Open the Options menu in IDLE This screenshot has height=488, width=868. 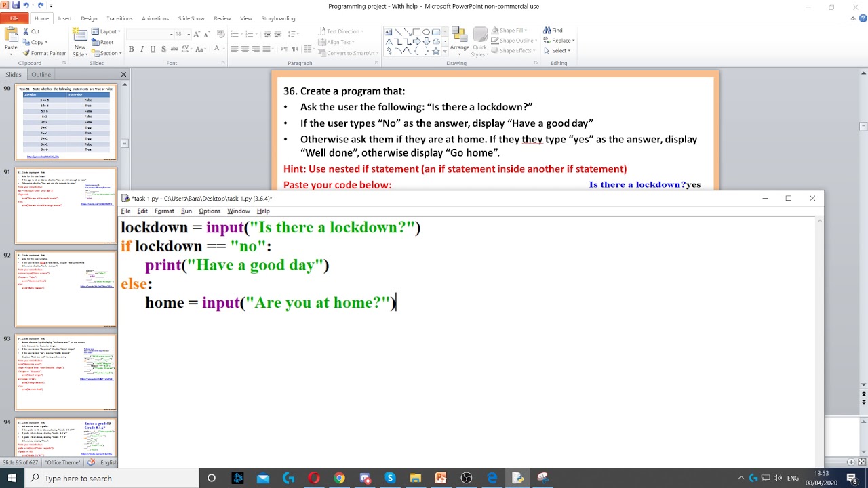210,211
